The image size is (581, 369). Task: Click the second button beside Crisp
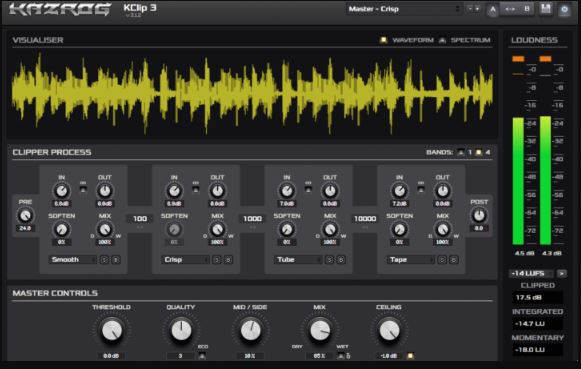click(228, 260)
